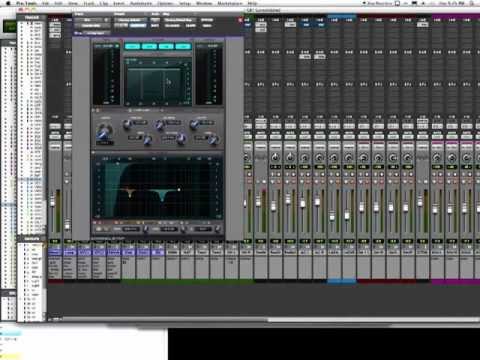Open the Track menu
This screenshot has height=360, width=480.
tap(88, 3)
